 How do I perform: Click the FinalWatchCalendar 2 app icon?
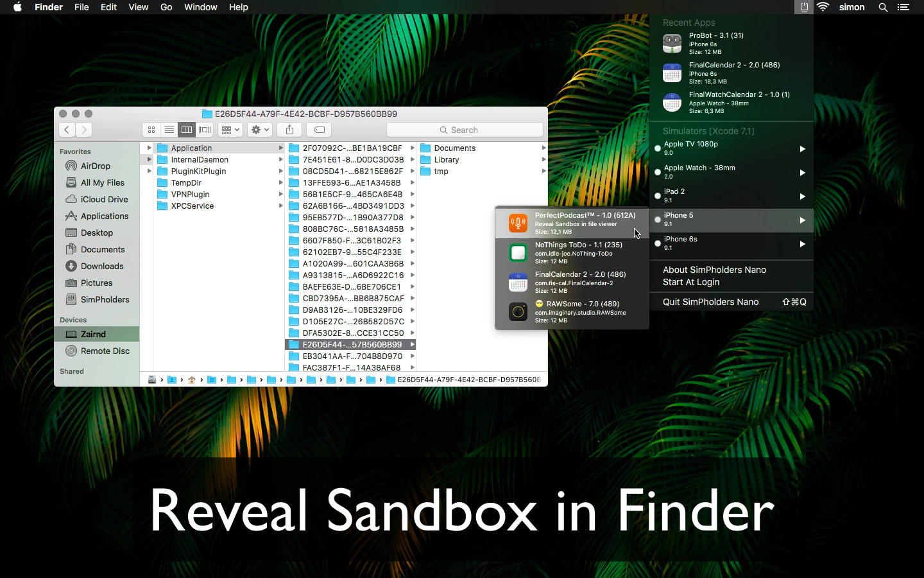click(672, 103)
